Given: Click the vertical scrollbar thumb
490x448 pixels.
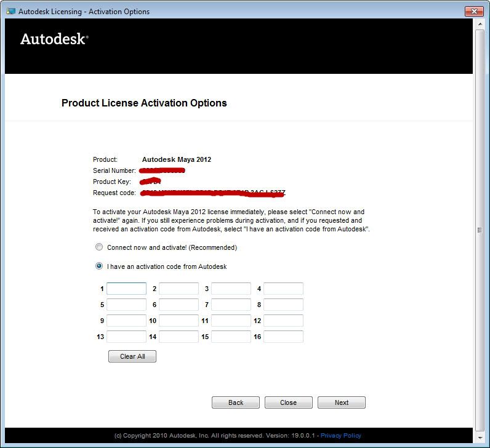Looking at the screenshot, I should tap(480, 230).
